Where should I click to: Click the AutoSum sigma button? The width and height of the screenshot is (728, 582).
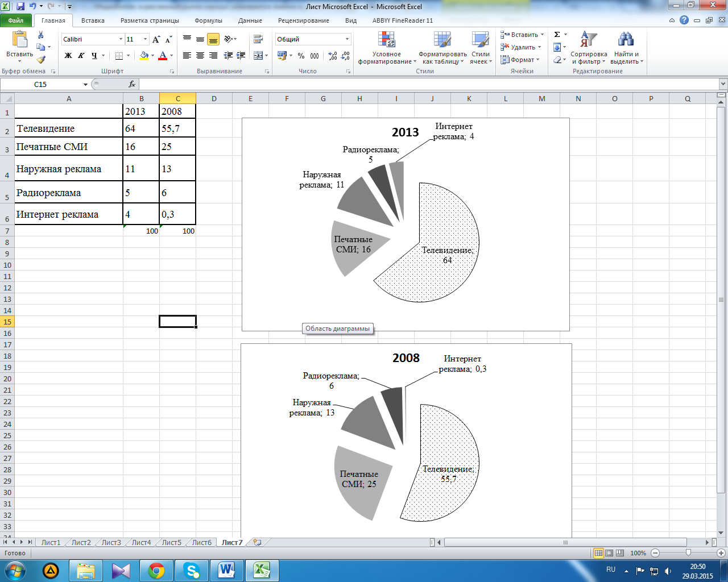point(557,35)
